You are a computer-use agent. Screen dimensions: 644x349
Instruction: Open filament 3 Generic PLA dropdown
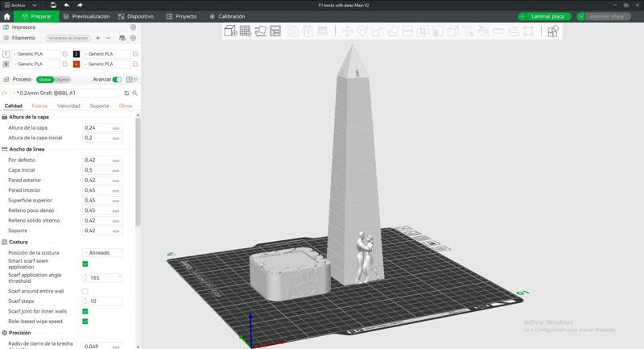pos(36,64)
